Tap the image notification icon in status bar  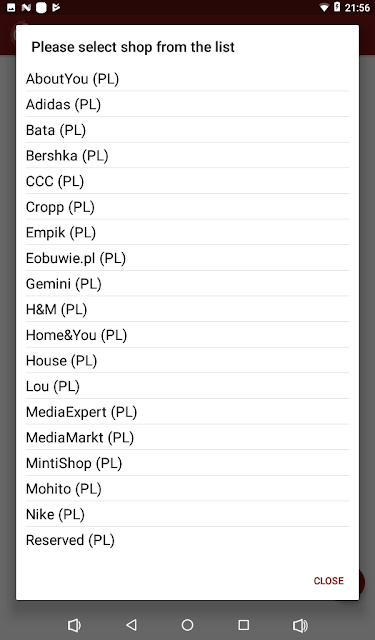[11, 7]
